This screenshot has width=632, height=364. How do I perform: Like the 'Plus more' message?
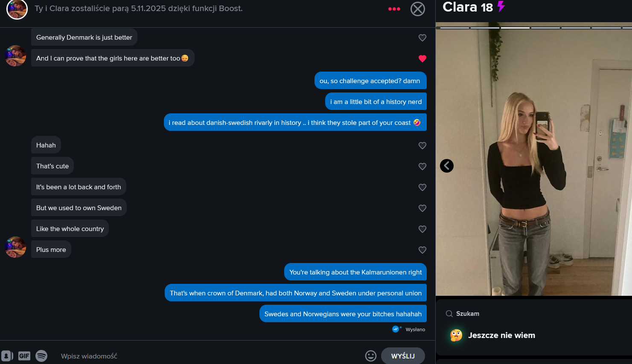tap(422, 250)
